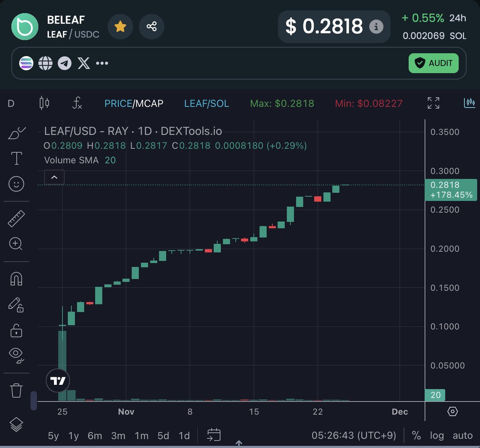This screenshot has width=480, height=448.
Task: Open the candlestick chart style menu
Action: (44, 103)
